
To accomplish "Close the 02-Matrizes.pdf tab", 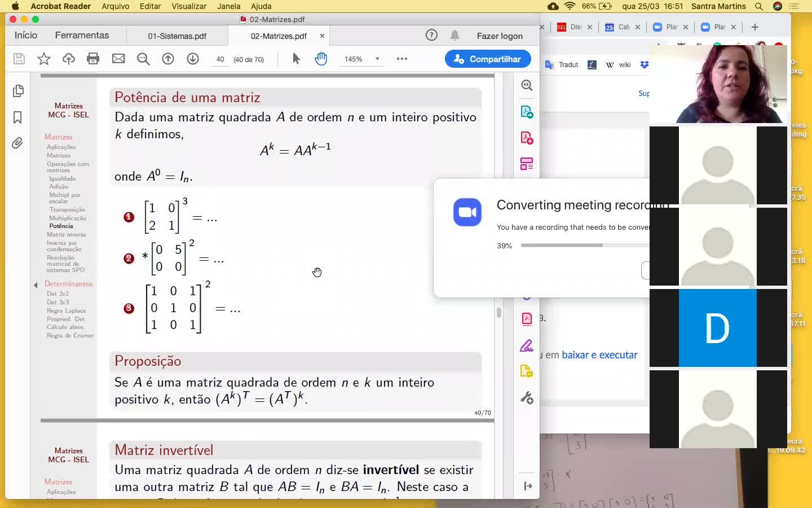I will point(322,36).
